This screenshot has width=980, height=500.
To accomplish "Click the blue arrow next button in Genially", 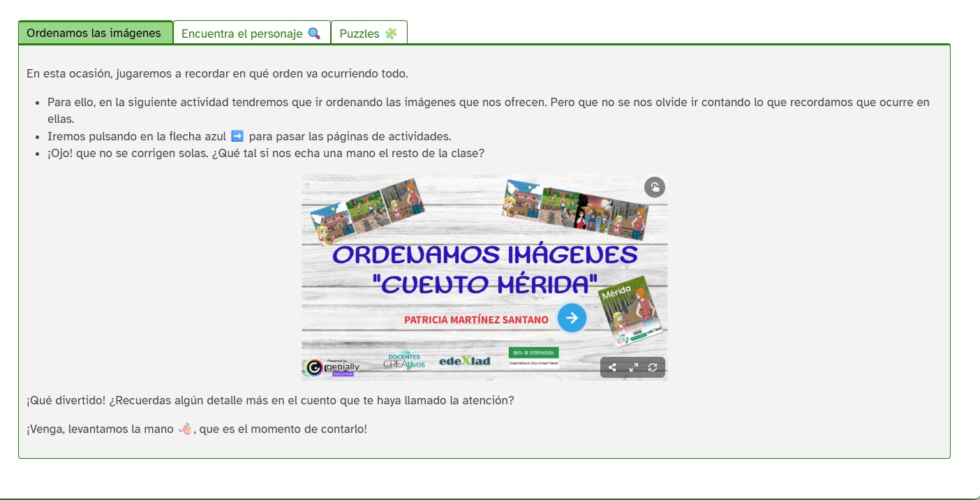I will pyautogui.click(x=572, y=318).
